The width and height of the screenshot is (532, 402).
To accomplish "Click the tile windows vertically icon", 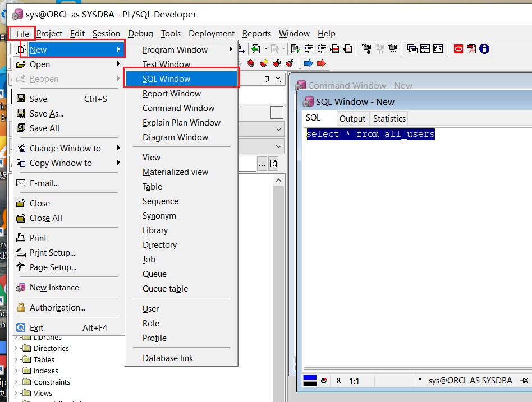I will [x=438, y=49].
